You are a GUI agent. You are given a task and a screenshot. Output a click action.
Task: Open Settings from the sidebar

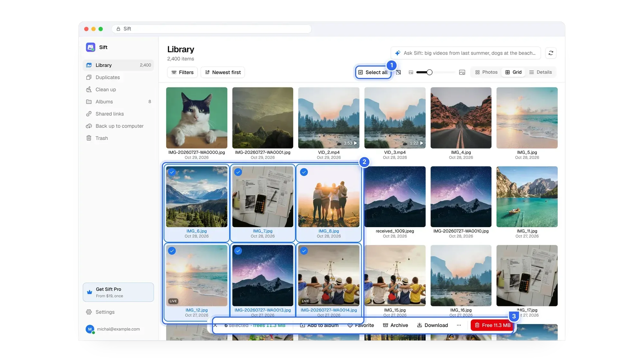click(118, 312)
